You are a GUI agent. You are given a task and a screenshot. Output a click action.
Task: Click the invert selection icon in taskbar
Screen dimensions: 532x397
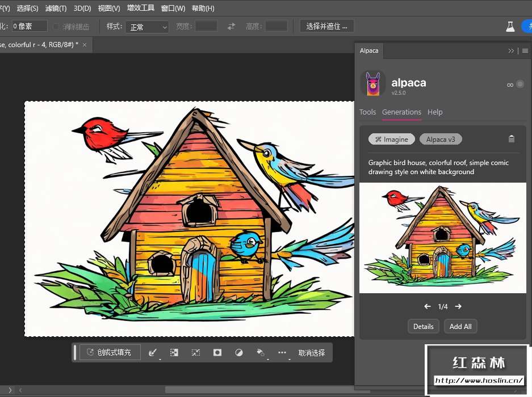[174, 352]
